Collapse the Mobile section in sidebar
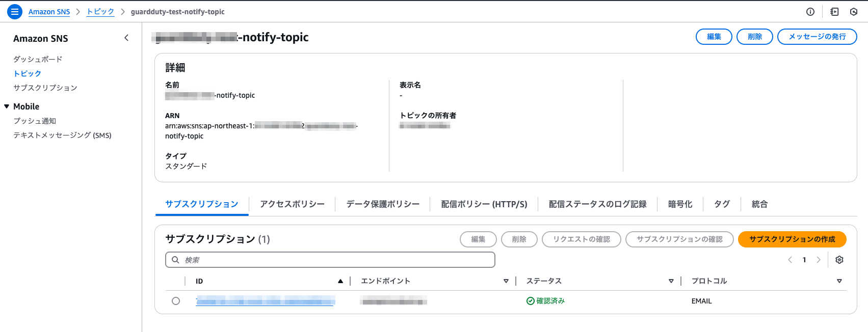 click(x=7, y=106)
